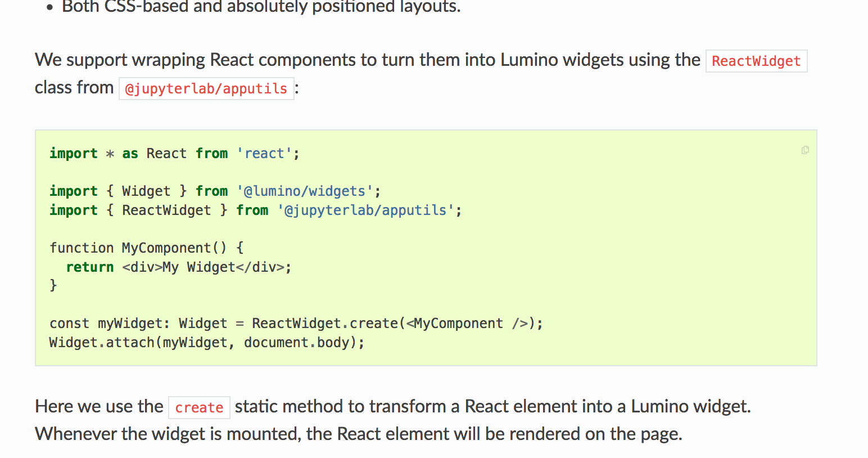Click the ReactWidget inline code badge
The width and height of the screenshot is (868, 458).
click(x=756, y=61)
